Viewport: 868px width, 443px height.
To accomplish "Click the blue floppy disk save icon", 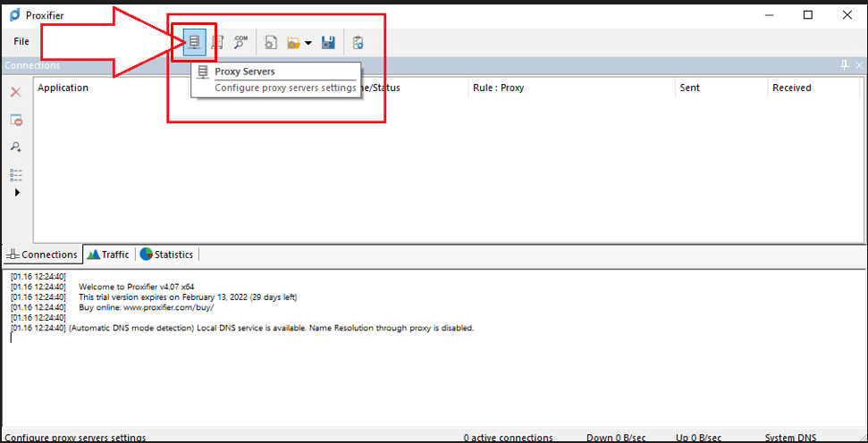I will (328, 42).
